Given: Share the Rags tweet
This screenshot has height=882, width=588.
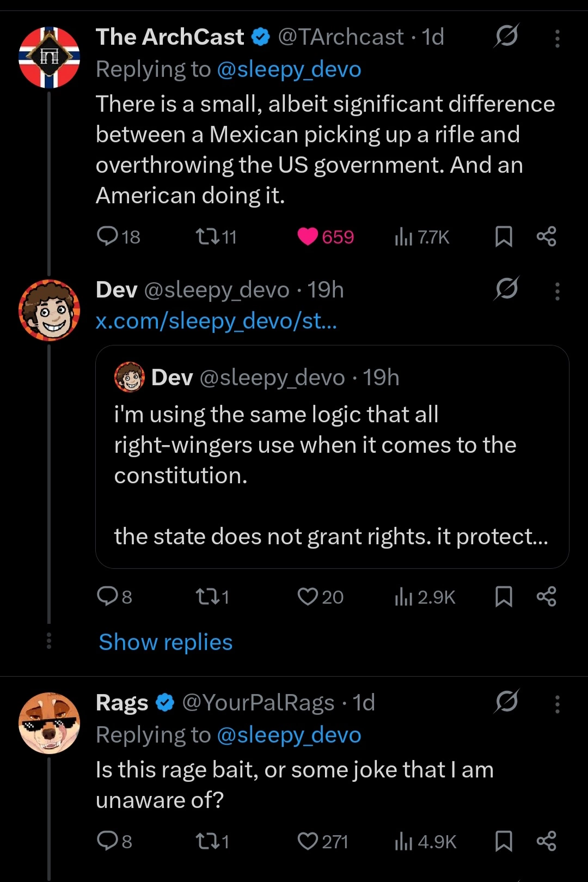Looking at the screenshot, I should 546,841.
